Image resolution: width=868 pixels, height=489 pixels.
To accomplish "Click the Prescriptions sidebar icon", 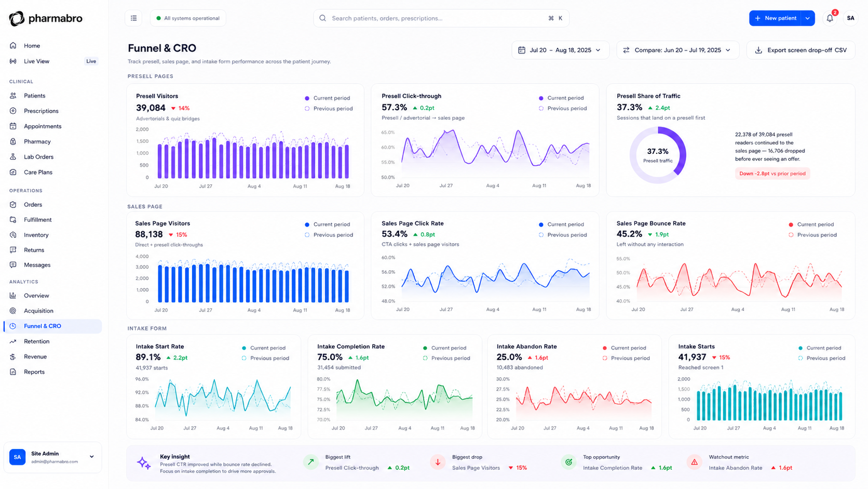I will (13, 111).
